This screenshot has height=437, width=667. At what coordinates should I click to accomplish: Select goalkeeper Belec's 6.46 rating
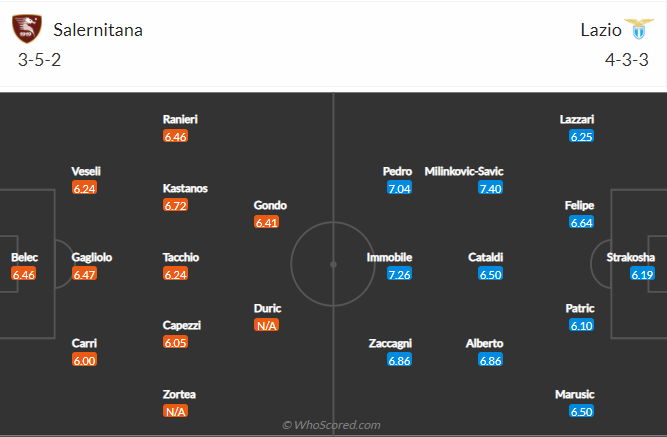tap(23, 274)
